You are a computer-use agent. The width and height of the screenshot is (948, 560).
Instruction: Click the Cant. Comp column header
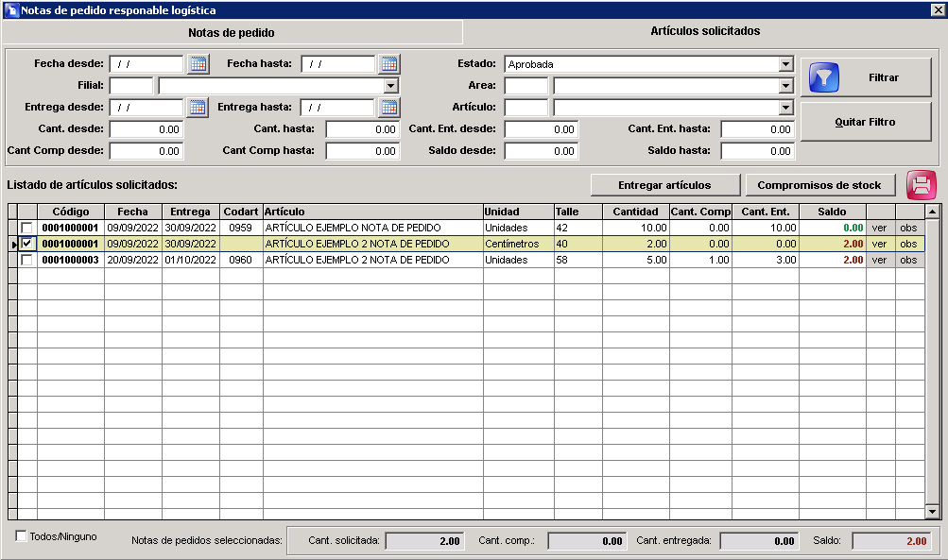[x=700, y=212]
